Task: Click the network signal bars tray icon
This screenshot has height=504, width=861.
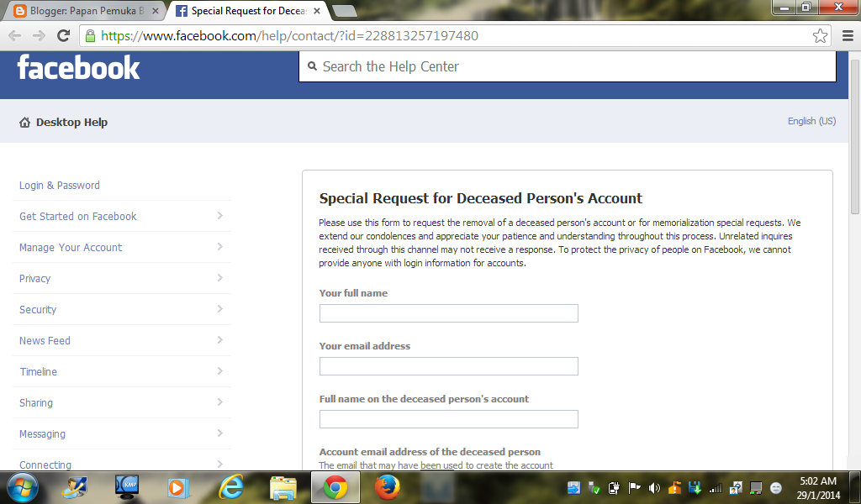Action: coord(715,487)
